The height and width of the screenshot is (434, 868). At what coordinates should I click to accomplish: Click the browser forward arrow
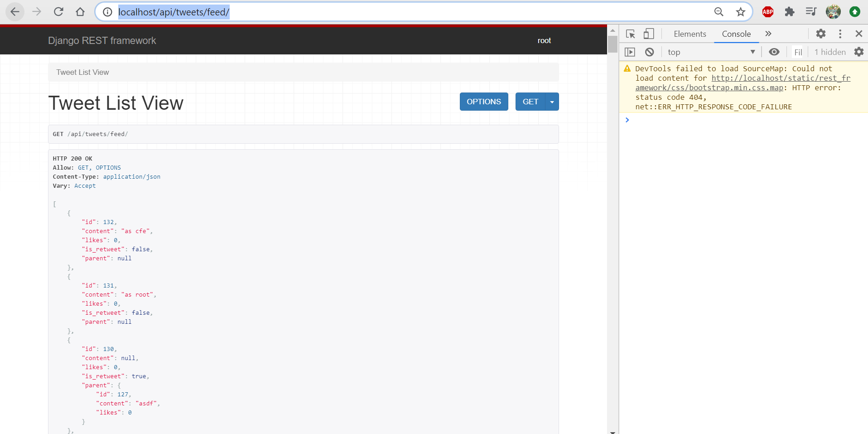(37, 12)
